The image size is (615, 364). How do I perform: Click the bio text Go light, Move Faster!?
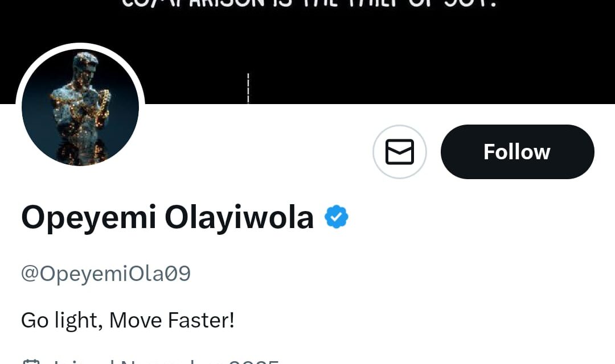(x=127, y=320)
